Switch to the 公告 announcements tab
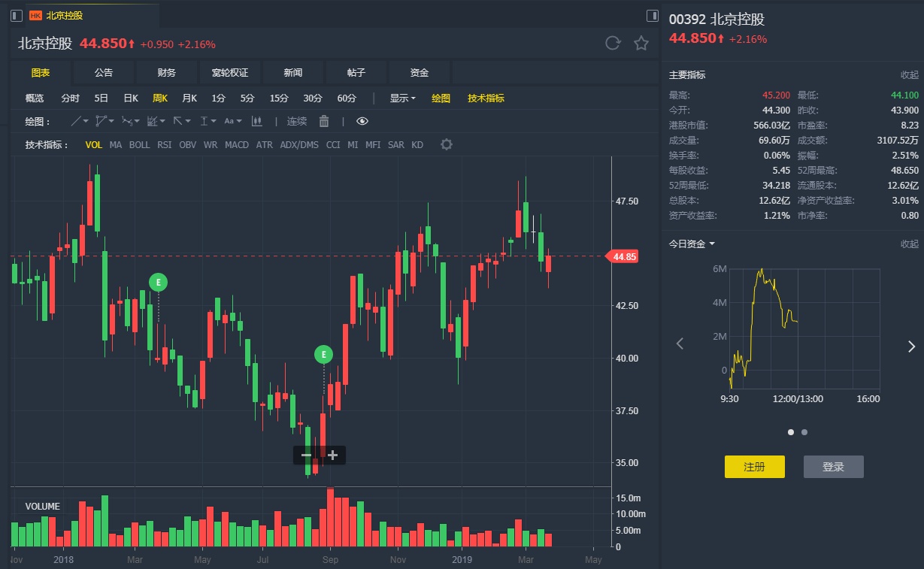The width and height of the screenshot is (924, 569). point(104,73)
